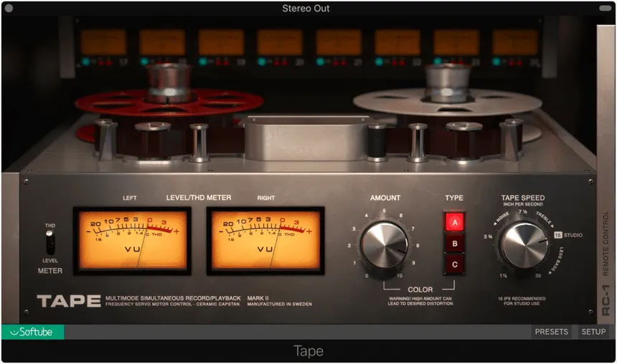Click the red supply tape reel
This screenshot has width=617, height=364.
(x=169, y=102)
